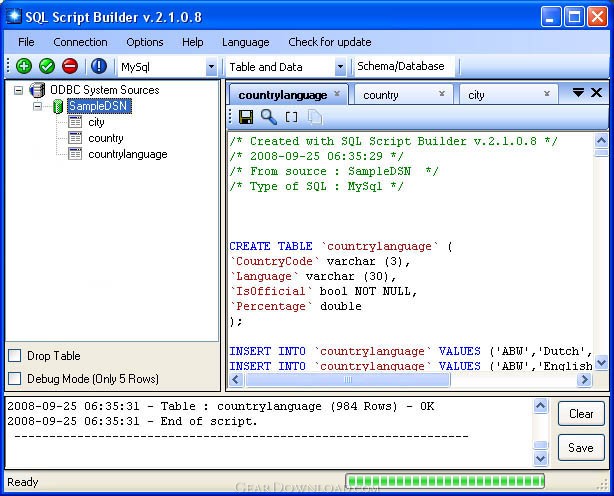Close the city tab via its x

point(547,94)
